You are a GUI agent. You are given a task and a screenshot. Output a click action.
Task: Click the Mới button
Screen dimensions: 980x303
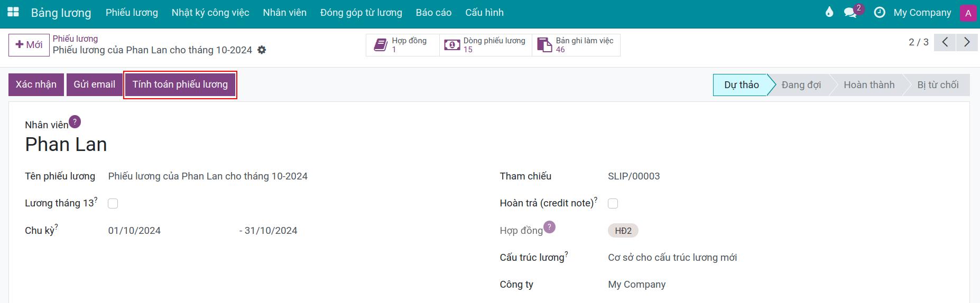[x=29, y=45]
